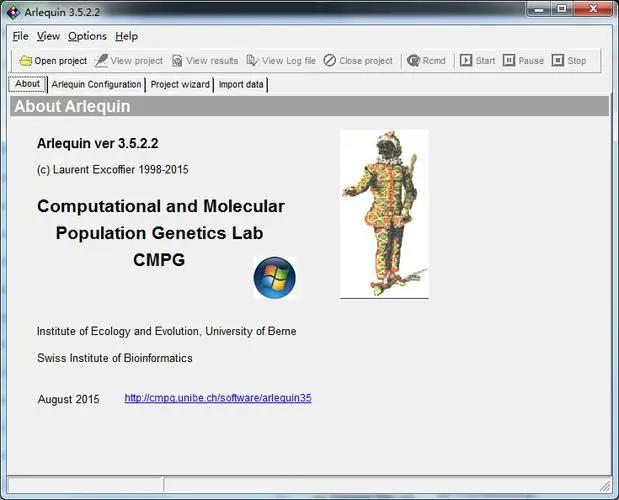Click the Pause toolbar icon

coord(509,61)
